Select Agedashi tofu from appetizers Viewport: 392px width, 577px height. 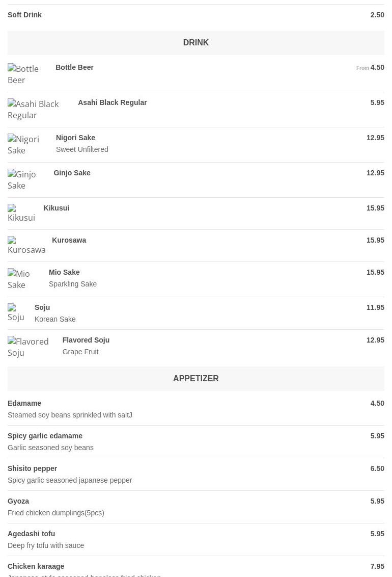(31, 534)
